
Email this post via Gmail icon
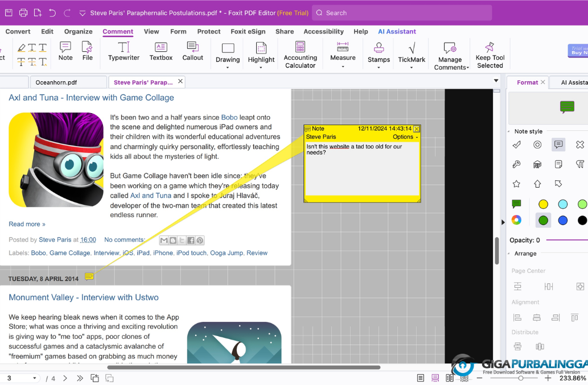(x=164, y=241)
